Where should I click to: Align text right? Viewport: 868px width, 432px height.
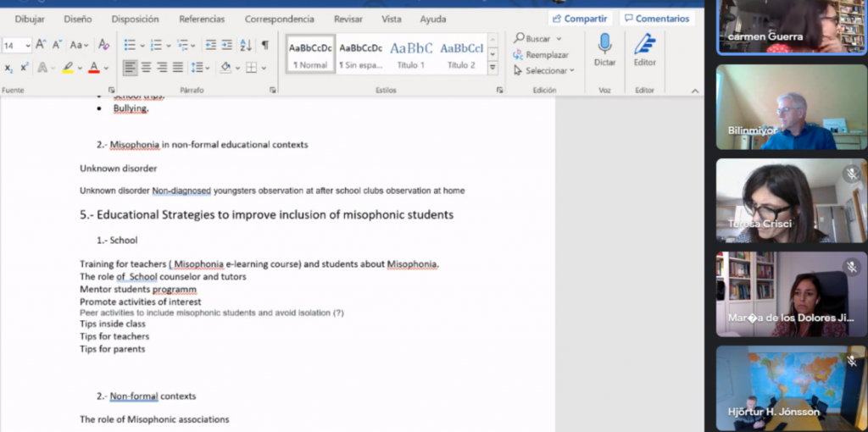162,68
